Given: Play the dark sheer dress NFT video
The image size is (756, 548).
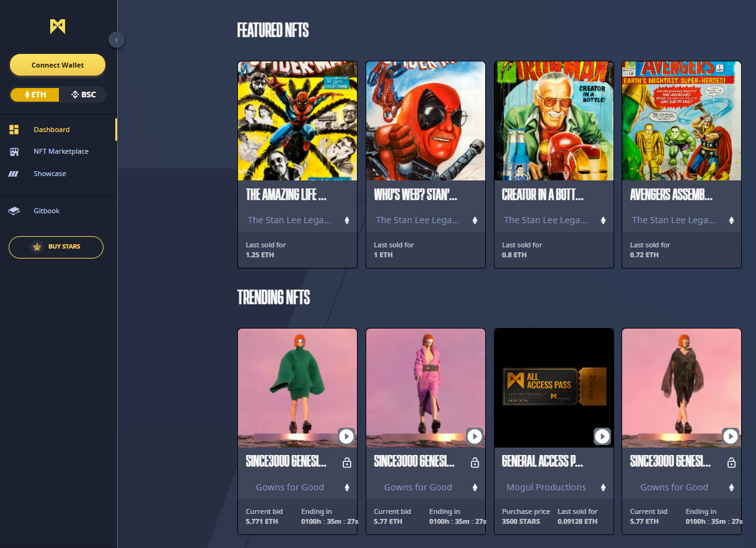Looking at the screenshot, I should pyautogui.click(x=731, y=436).
